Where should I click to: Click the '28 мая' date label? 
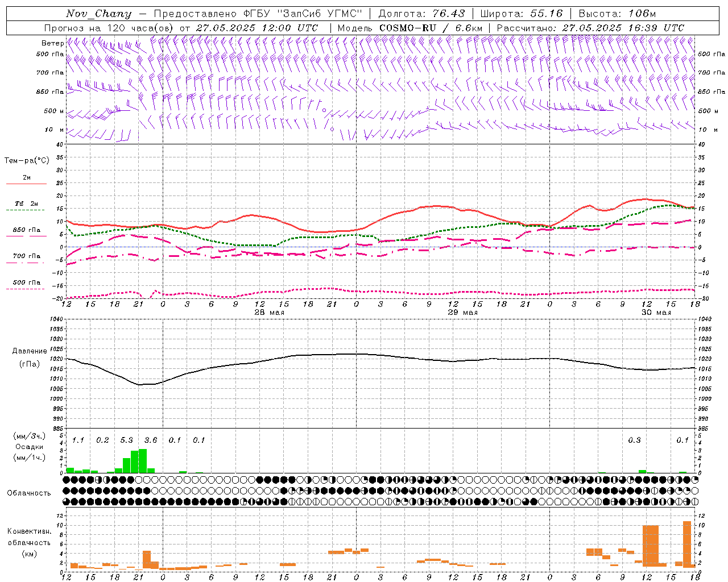(269, 313)
